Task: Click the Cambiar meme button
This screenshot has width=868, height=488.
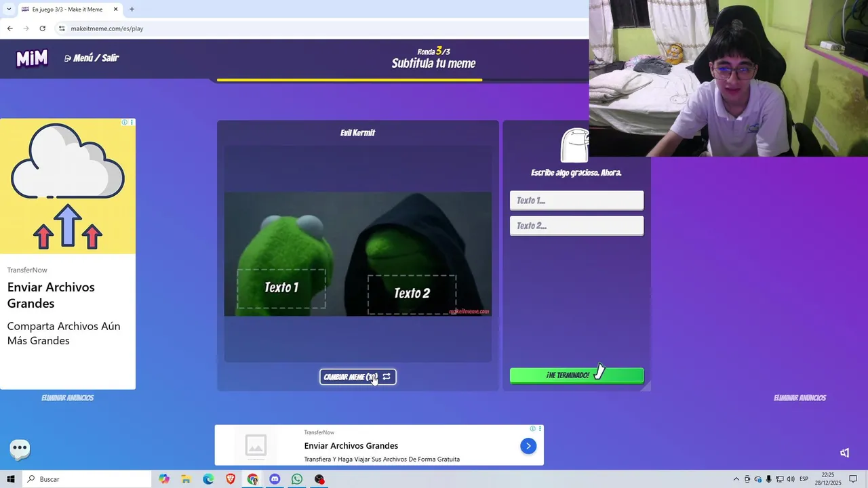Action: coord(357,377)
